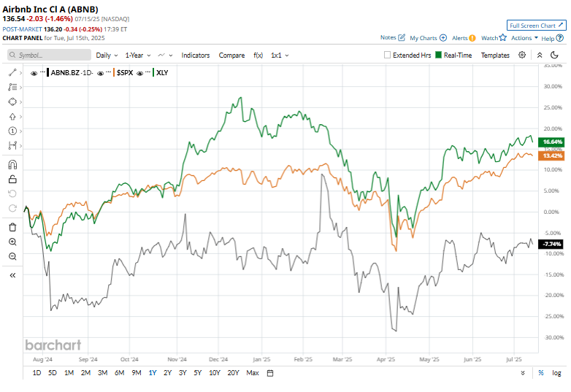Viewport: 571px width, 392px height.
Task: Open ABNB.BZ series options (dots)
Action: click(x=42, y=72)
